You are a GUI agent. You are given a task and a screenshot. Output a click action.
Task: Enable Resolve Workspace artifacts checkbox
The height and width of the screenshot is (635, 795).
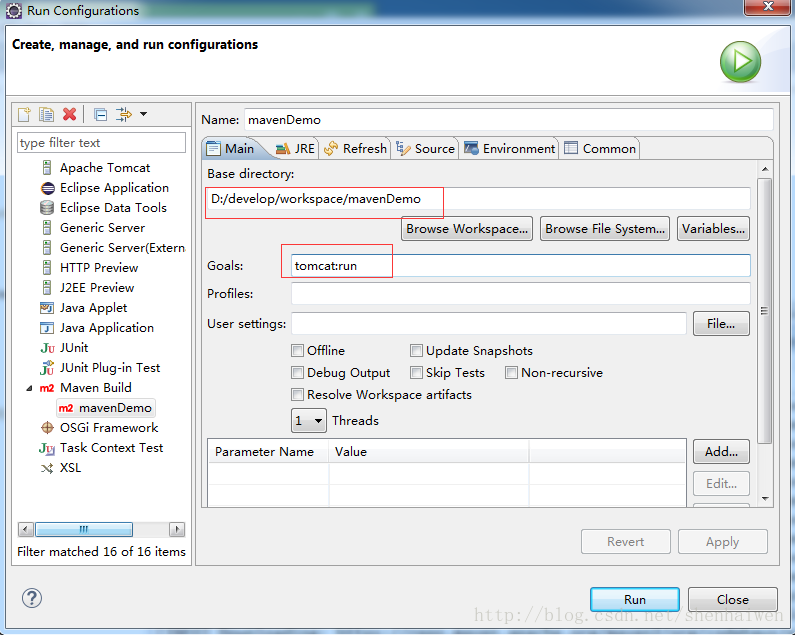(x=298, y=395)
